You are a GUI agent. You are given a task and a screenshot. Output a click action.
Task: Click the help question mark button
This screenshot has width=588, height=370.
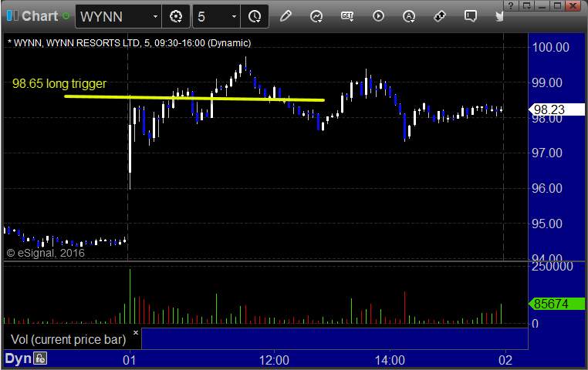pos(511,5)
